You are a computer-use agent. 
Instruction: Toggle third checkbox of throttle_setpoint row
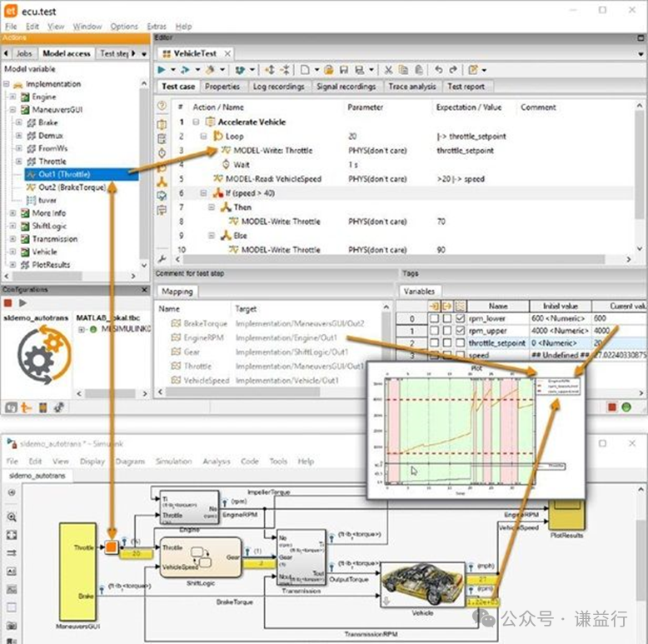coord(460,342)
